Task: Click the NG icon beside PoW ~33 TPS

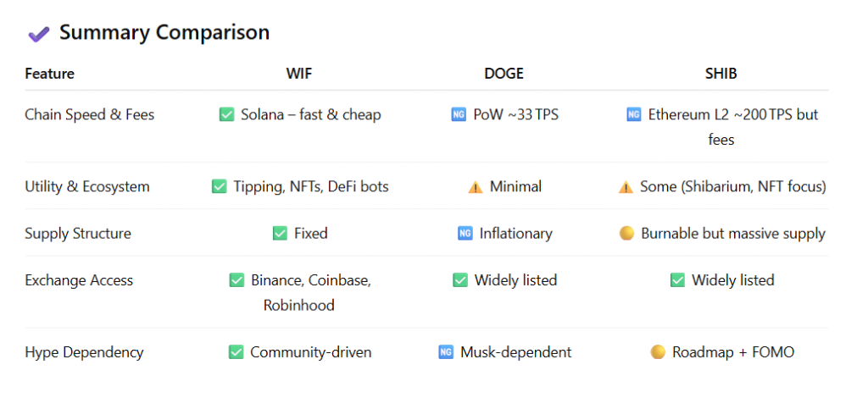Action: point(459,115)
